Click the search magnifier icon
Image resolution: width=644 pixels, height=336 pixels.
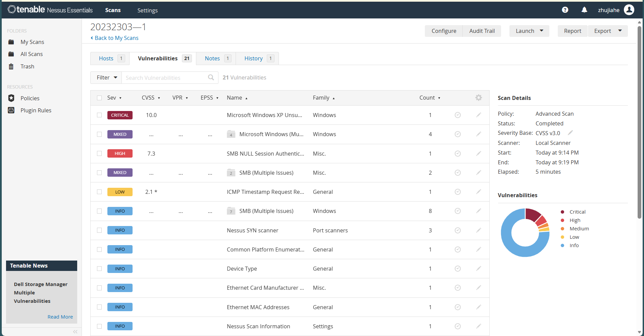[211, 77]
